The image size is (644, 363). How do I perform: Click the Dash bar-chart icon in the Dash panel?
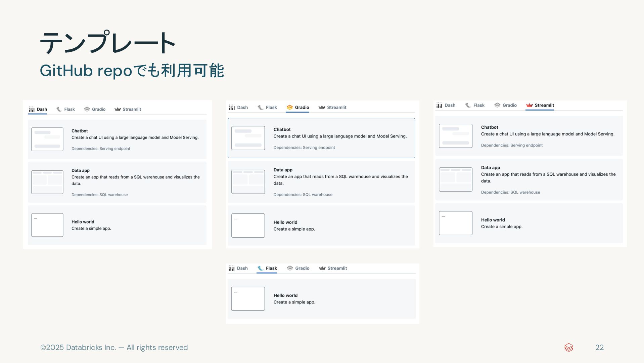[x=32, y=109]
